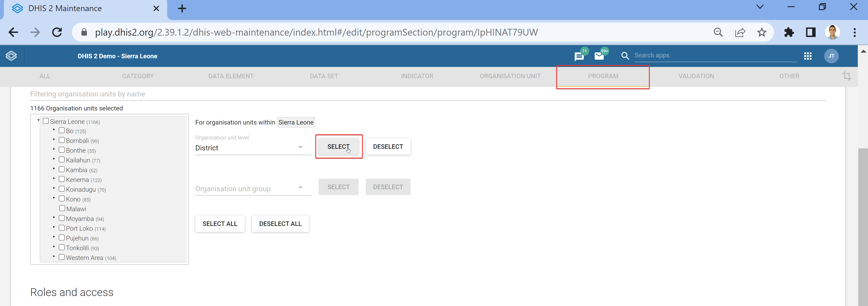The image size is (868, 306).
Task: Expand the Kono tree node
Action: coord(54,198)
